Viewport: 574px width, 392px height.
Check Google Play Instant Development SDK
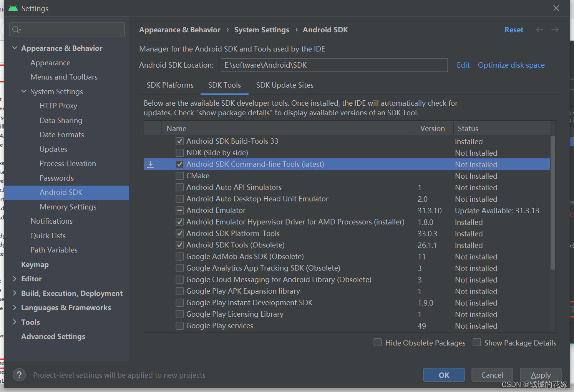179,302
